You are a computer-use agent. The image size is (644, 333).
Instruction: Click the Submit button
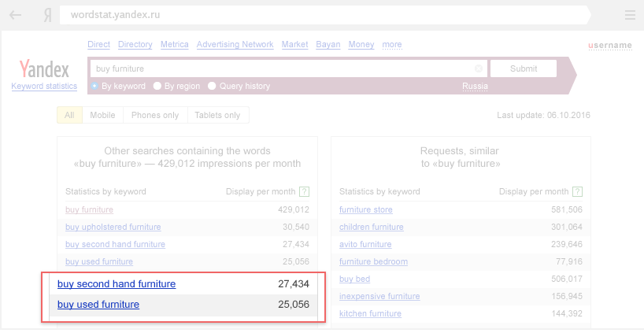[x=524, y=68]
